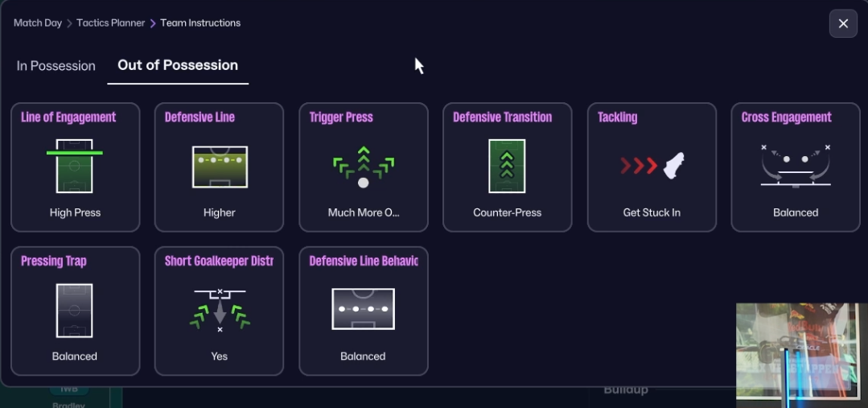Image resolution: width=868 pixels, height=408 pixels.
Task: Click the Cross Engagement diagram icon
Action: coord(795,166)
